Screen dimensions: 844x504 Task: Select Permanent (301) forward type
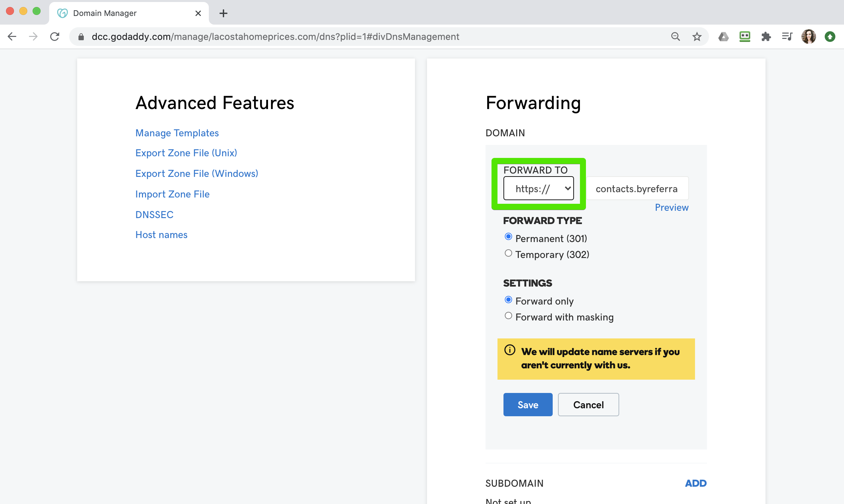(x=508, y=237)
